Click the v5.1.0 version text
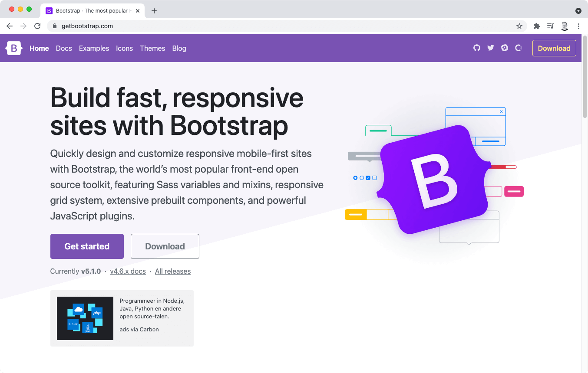 91,271
